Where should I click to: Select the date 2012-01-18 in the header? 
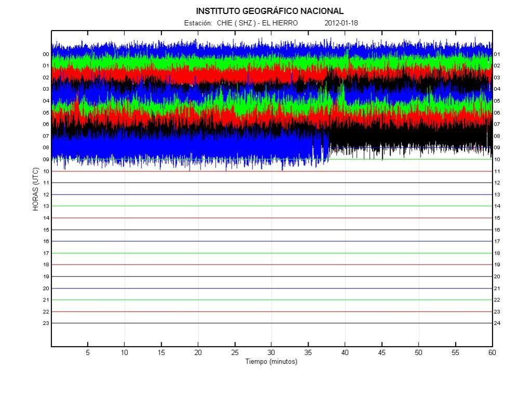pos(341,23)
